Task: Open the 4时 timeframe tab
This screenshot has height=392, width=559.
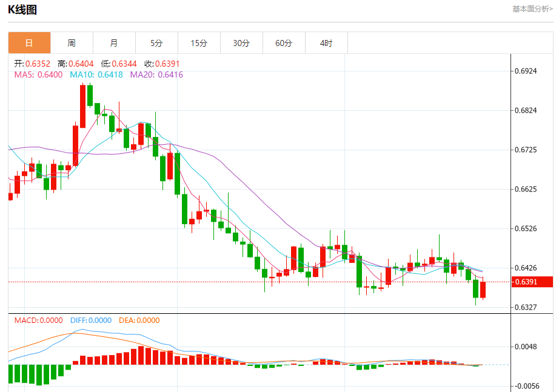Action: (x=326, y=43)
